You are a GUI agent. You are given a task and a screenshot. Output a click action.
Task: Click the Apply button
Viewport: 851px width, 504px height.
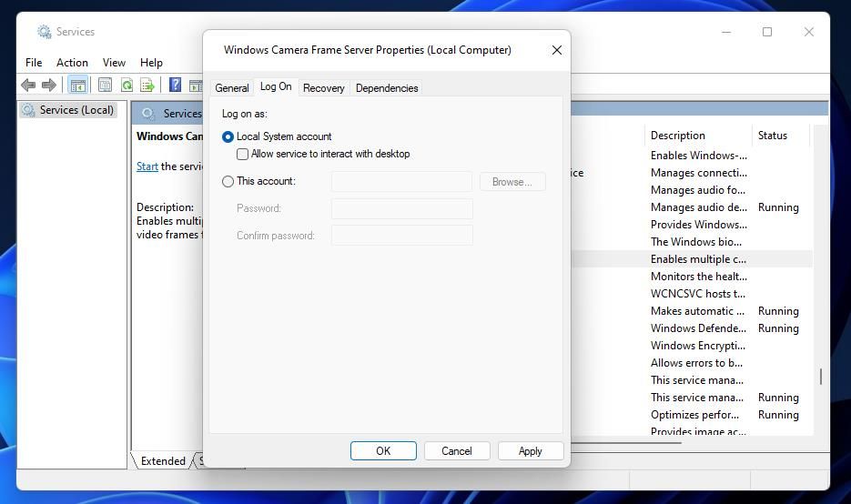point(531,451)
